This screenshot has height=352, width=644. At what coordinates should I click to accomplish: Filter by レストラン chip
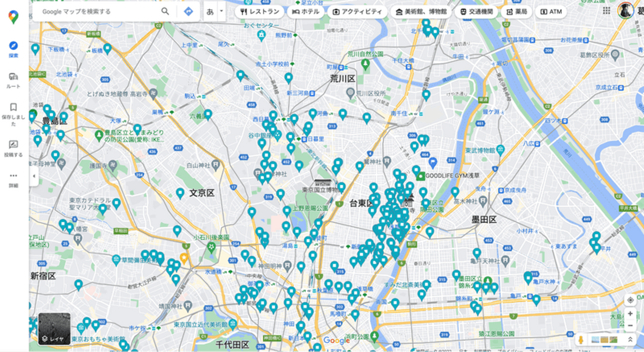coord(259,12)
